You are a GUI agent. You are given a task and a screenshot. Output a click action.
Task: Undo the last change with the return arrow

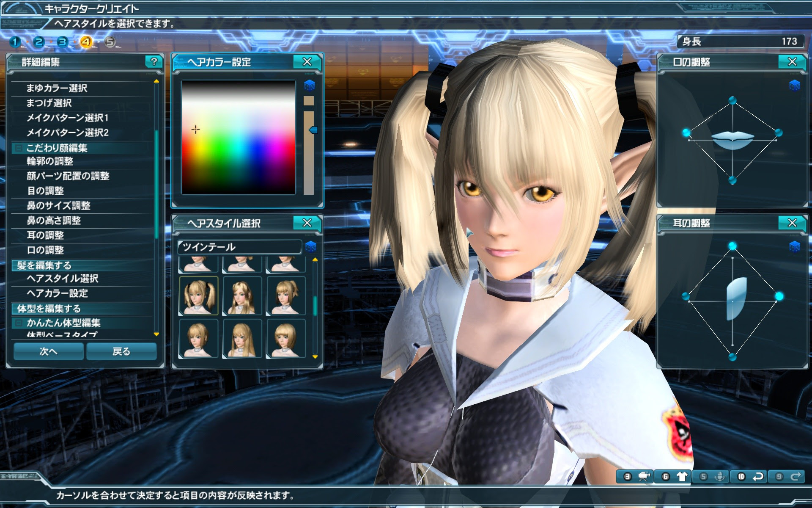(x=758, y=477)
